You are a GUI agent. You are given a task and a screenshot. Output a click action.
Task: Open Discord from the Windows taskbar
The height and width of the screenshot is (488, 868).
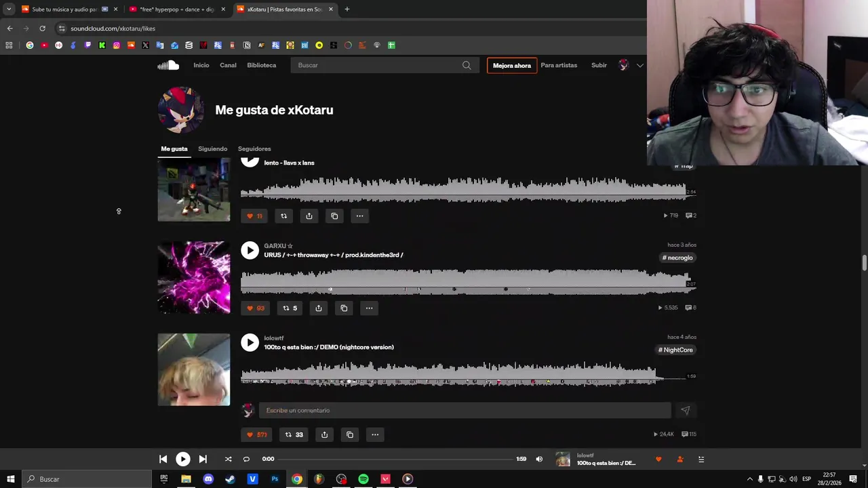[208, 479]
